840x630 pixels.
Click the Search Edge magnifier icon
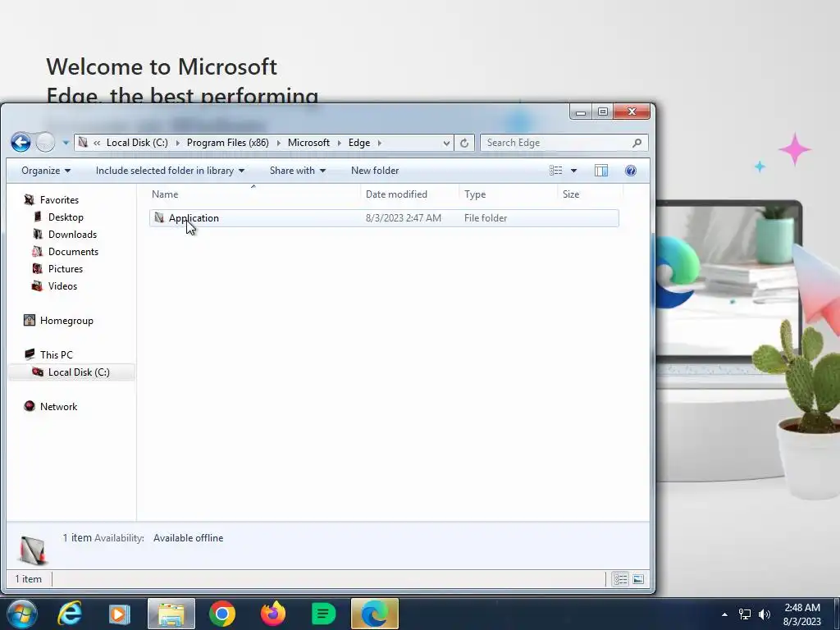pyautogui.click(x=637, y=143)
